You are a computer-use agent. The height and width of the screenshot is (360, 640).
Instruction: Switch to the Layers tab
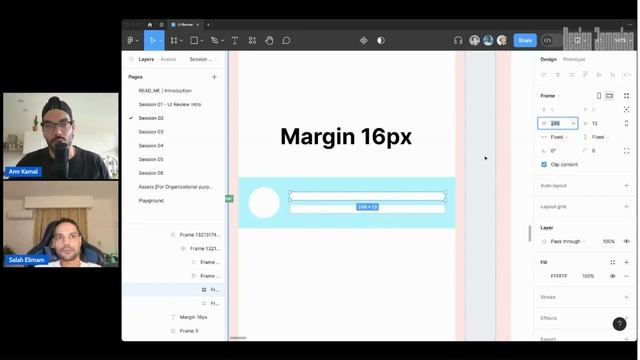(146, 59)
